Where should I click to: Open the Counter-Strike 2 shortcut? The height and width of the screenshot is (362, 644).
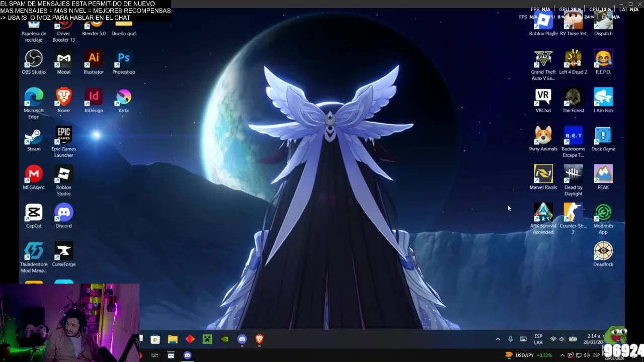click(573, 219)
